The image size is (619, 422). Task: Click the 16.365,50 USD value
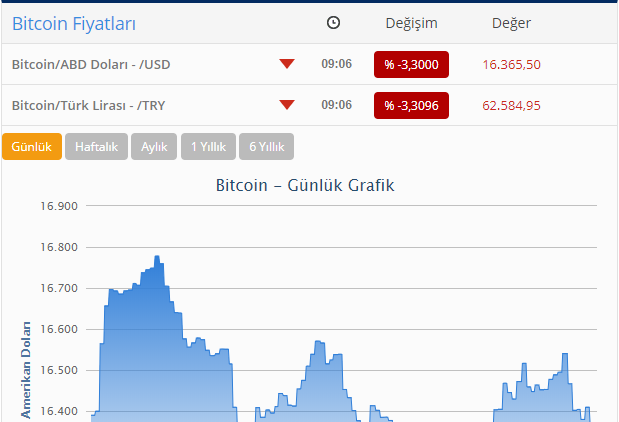click(x=511, y=64)
